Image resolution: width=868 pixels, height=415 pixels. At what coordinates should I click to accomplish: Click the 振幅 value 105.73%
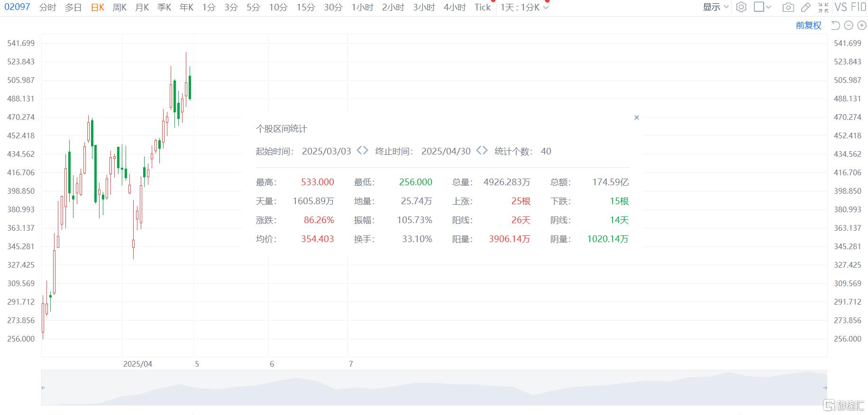click(415, 220)
